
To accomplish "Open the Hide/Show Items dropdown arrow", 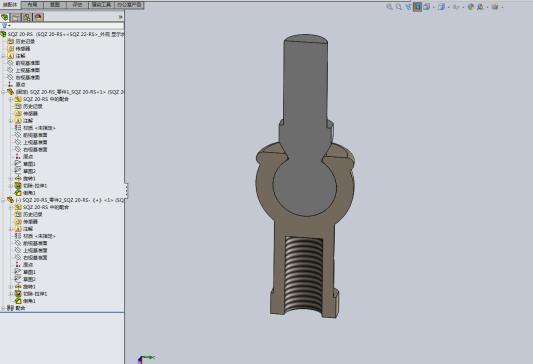I will coord(463,7).
